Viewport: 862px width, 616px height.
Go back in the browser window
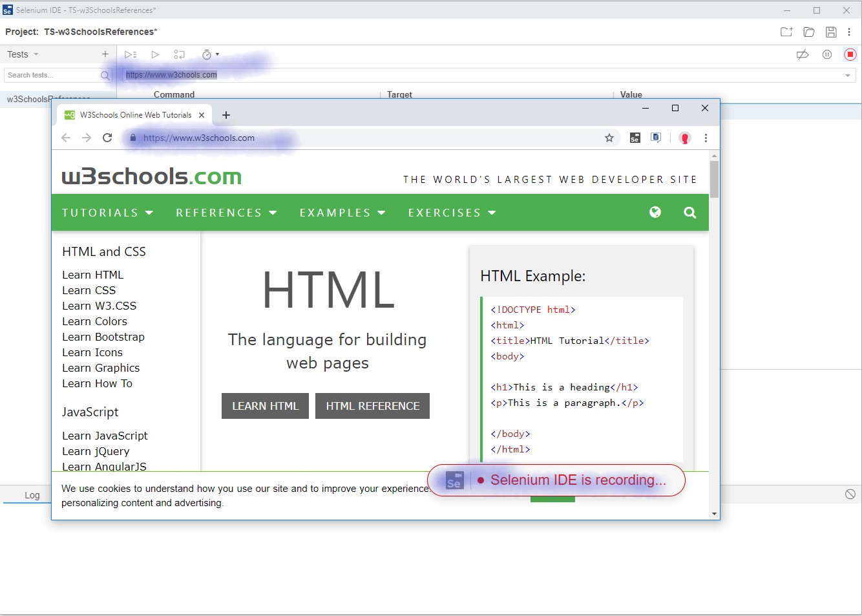(66, 138)
